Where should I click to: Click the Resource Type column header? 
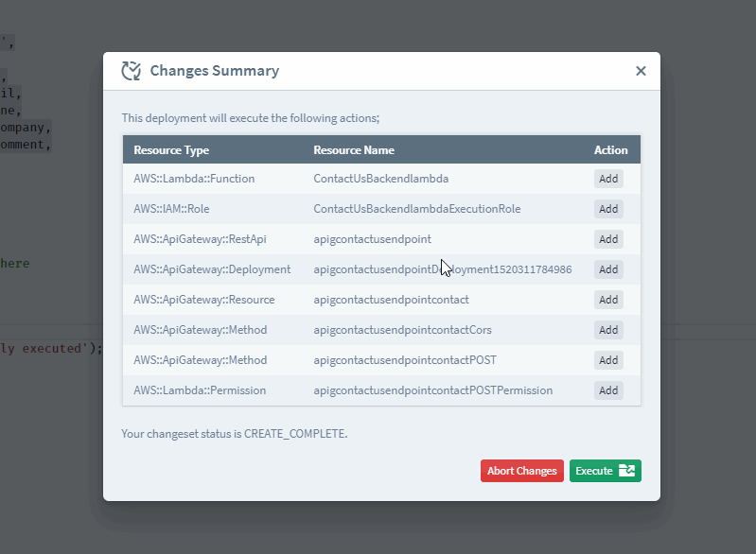tap(171, 150)
